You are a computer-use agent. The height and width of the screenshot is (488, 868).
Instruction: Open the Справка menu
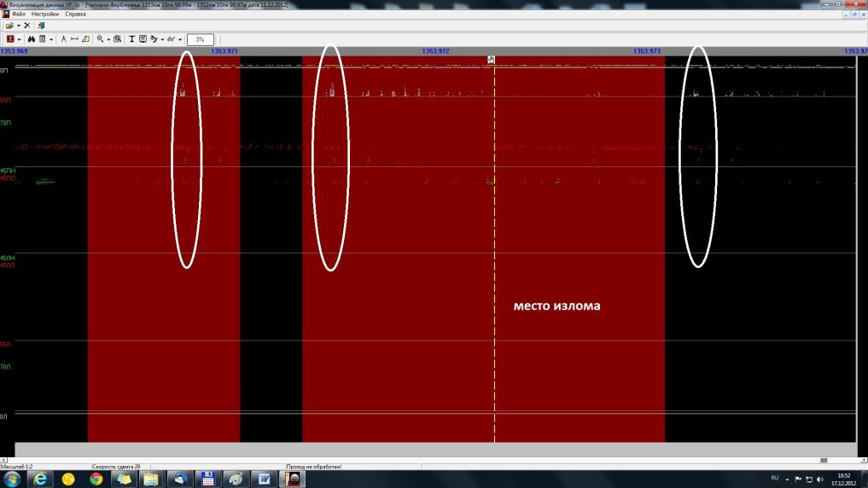coord(75,15)
